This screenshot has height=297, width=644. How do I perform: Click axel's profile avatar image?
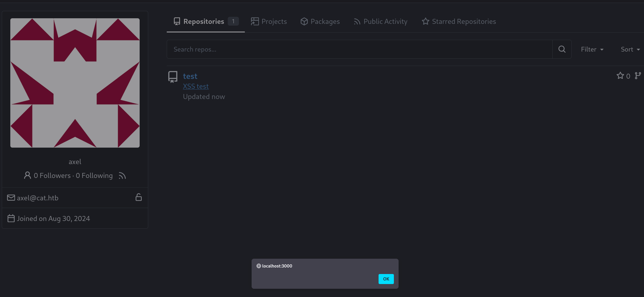coord(75,83)
